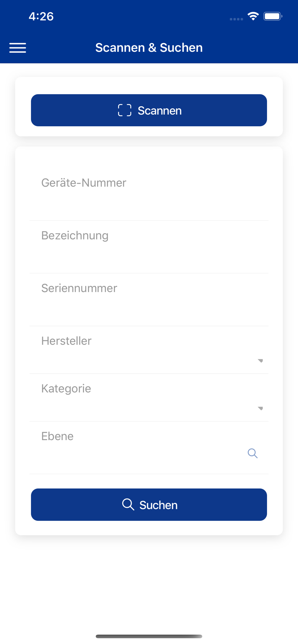Tap the cellular signal dots indicator

(236, 19)
